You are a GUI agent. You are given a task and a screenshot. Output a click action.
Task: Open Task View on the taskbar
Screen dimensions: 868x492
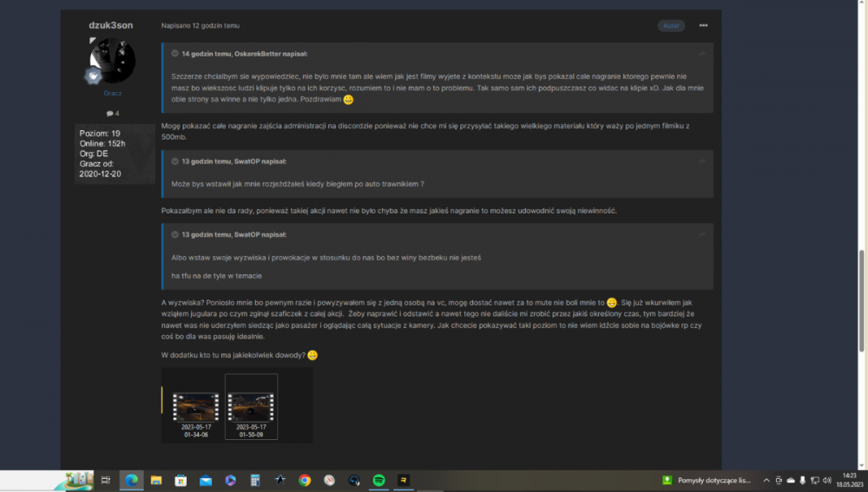[x=106, y=481]
